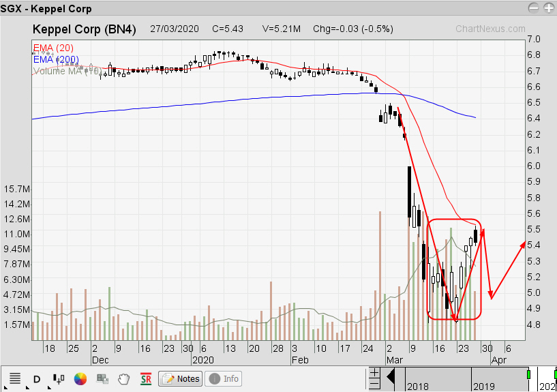557x392 pixels.
Task: Zoom out with the minus button
Action: (374, 383)
